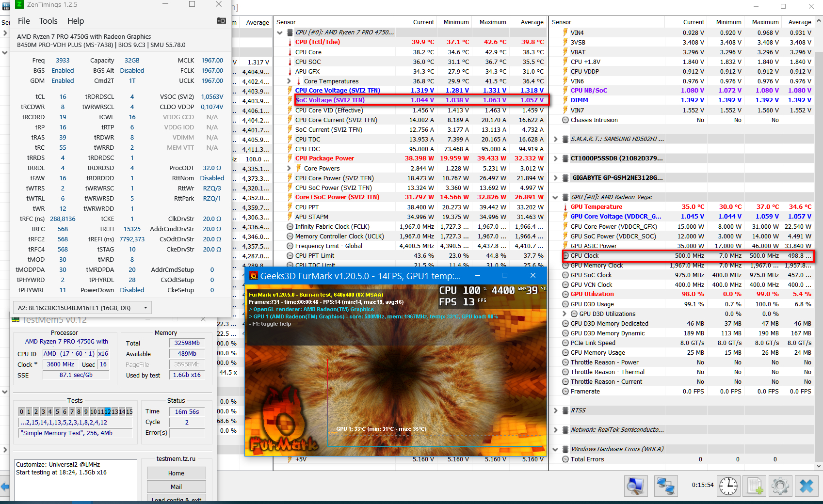The height and width of the screenshot is (504, 823).
Task: Click the FurMark flame icon in its title bar
Action: (254, 276)
